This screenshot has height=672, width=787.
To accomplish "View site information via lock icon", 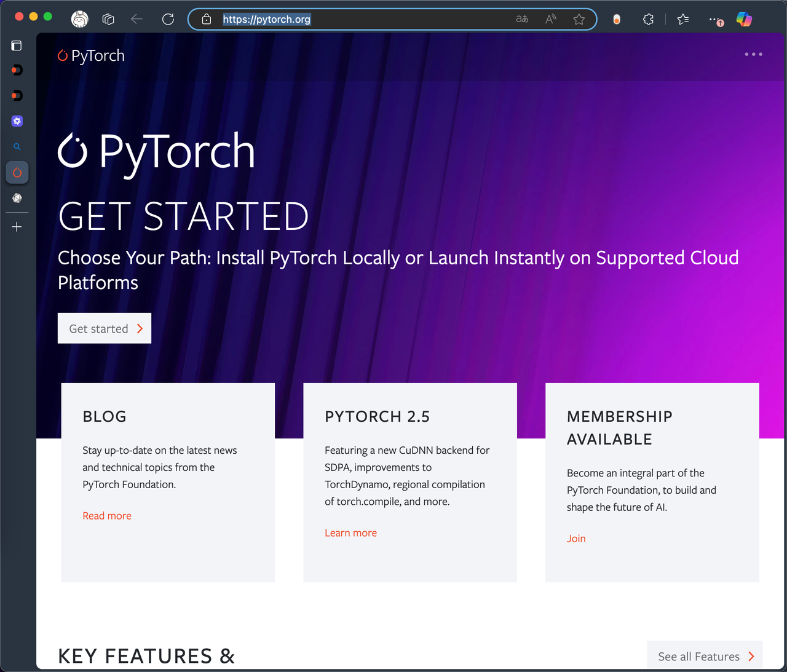I will click(x=207, y=20).
